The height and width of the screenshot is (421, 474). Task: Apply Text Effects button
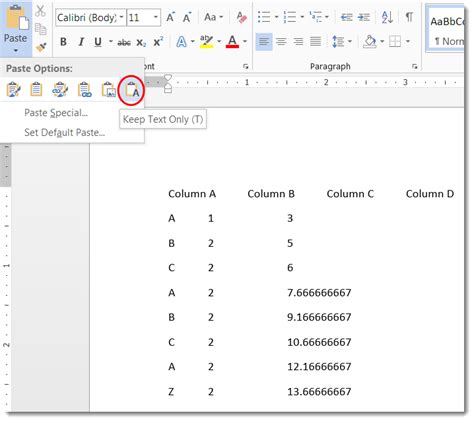181,42
